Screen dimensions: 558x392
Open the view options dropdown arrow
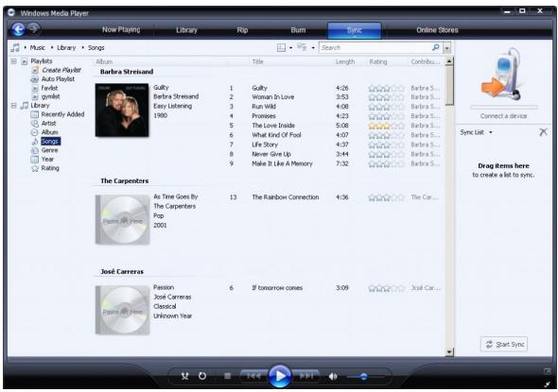coord(313,48)
